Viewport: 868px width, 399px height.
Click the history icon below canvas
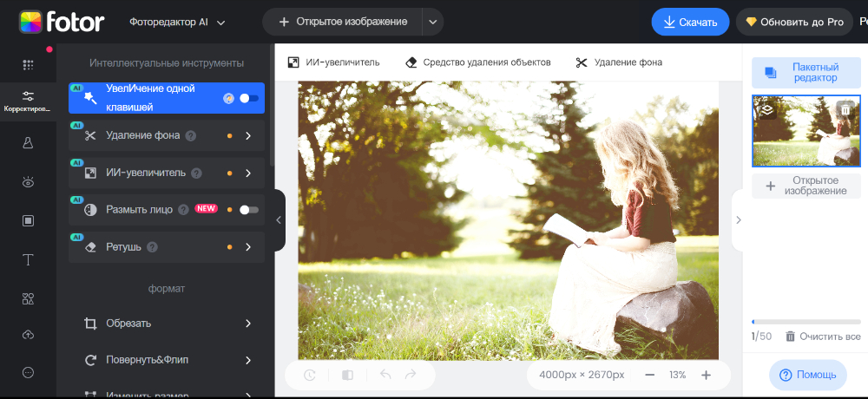(310, 375)
